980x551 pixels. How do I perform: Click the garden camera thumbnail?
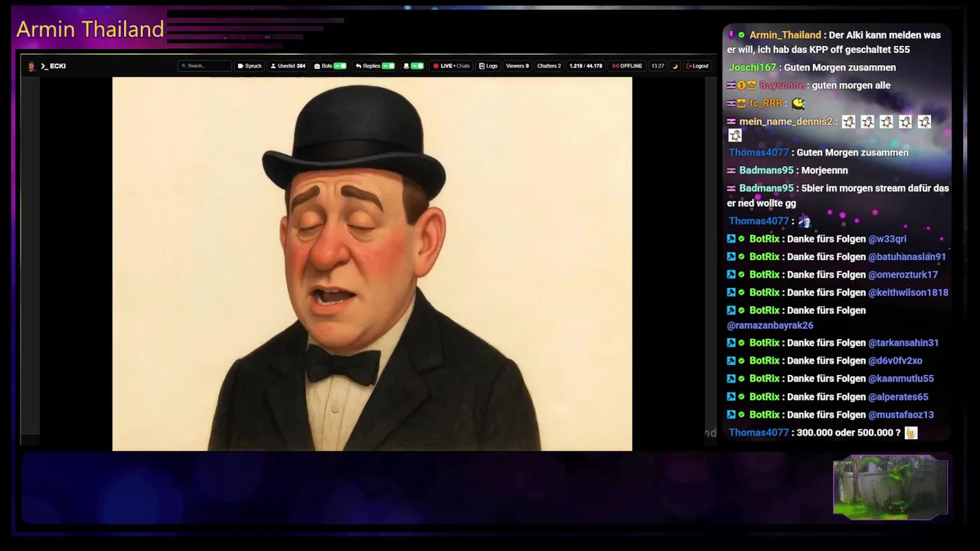coord(890,487)
